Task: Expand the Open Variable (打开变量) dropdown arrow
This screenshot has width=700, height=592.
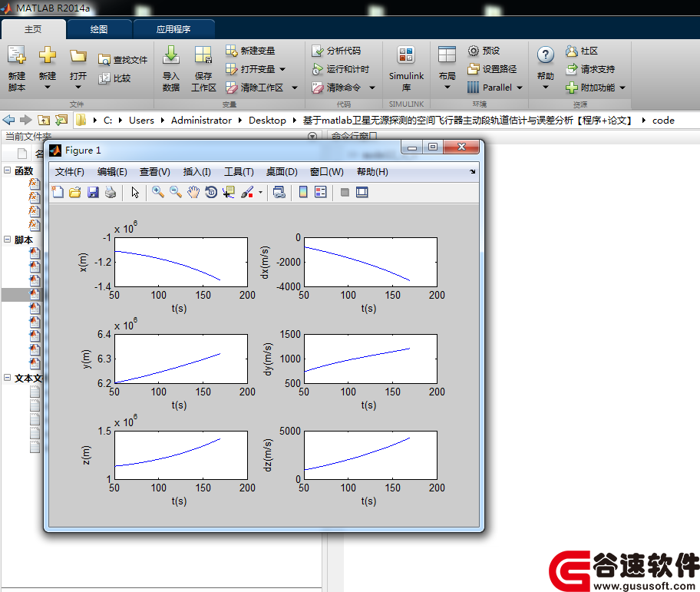Action: point(282,69)
